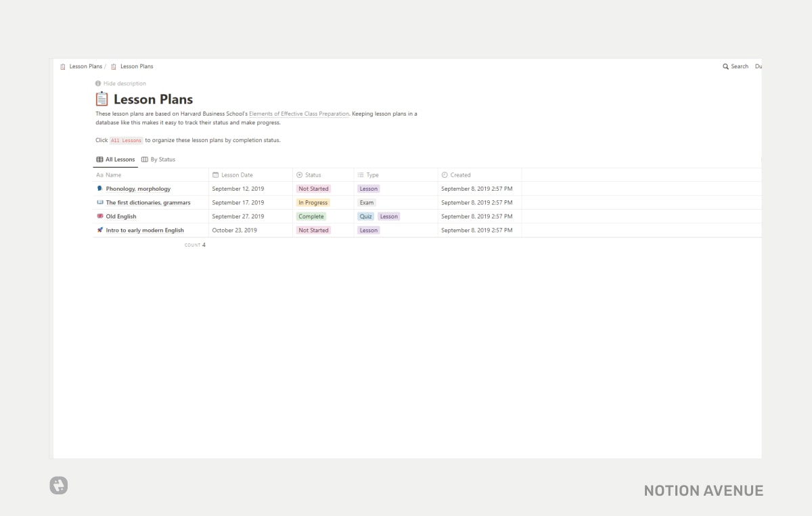Open the Created column header menu
The height and width of the screenshot is (516, 812).
click(x=480, y=175)
